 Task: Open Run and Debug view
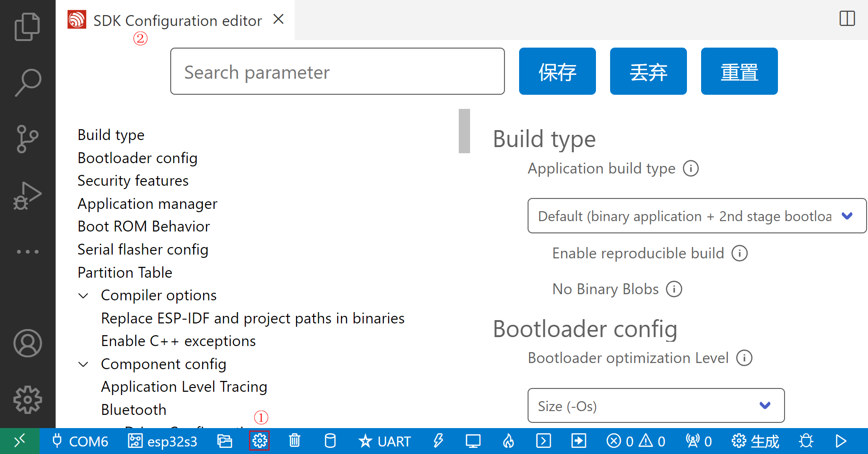coord(27,196)
